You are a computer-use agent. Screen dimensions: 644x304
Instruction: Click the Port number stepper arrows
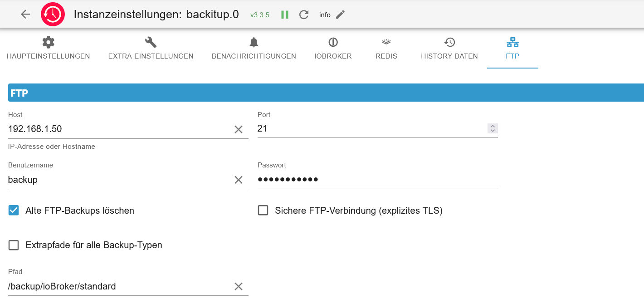click(493, 128)
